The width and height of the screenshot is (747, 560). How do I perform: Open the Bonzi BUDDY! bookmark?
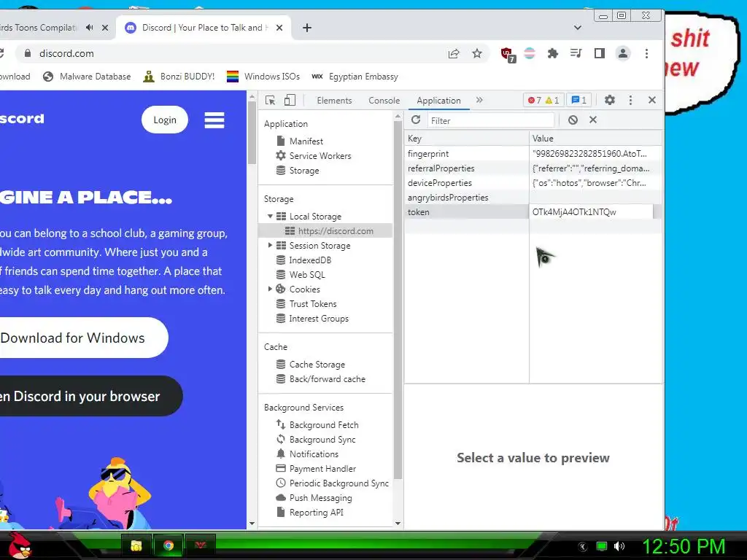pyautogui.click(x=179, y=77)
